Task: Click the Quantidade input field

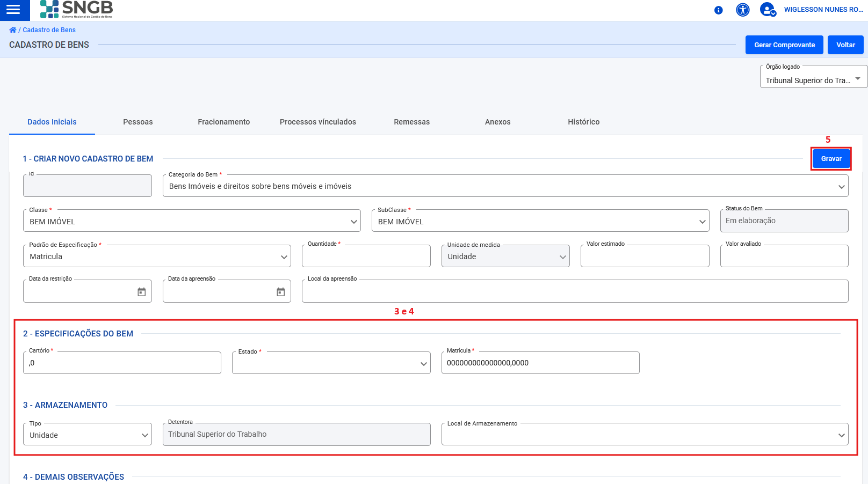Action: 366,256
